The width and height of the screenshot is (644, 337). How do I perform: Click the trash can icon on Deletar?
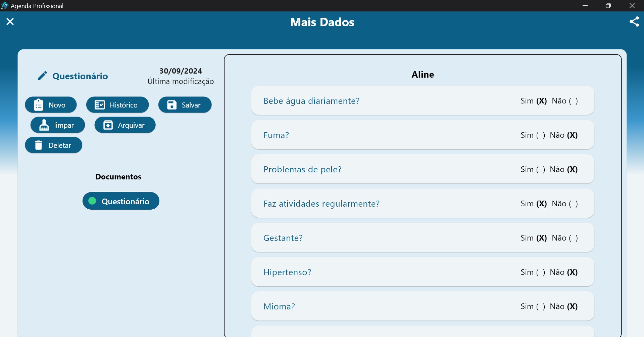coord(39,145)
